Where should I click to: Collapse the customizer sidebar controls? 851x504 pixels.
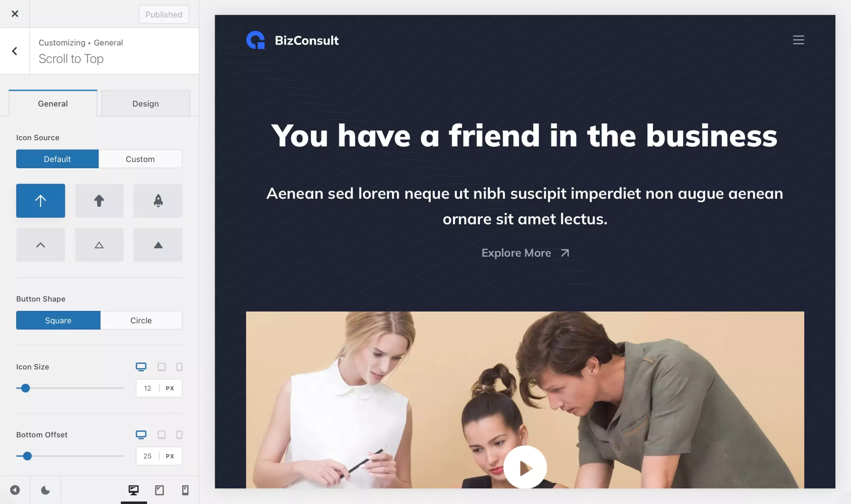point(15,490)
